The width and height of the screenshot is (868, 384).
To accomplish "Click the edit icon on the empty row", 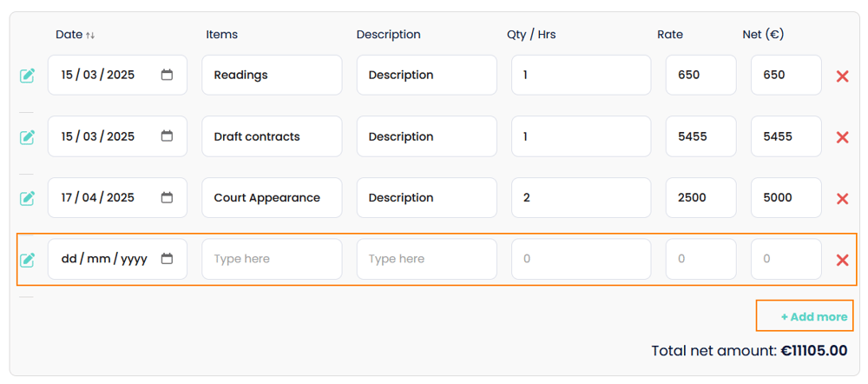I will pyautogui.click(x=28, y=260).
